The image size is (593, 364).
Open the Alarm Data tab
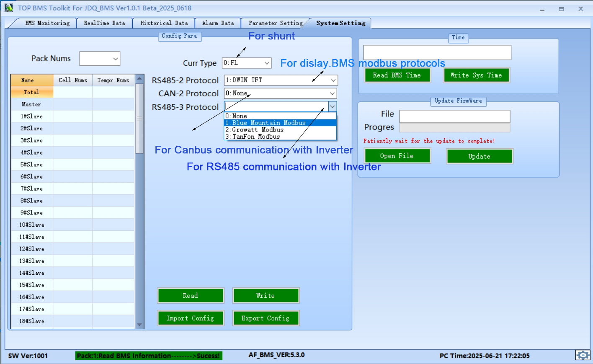[x=218, y=23]
